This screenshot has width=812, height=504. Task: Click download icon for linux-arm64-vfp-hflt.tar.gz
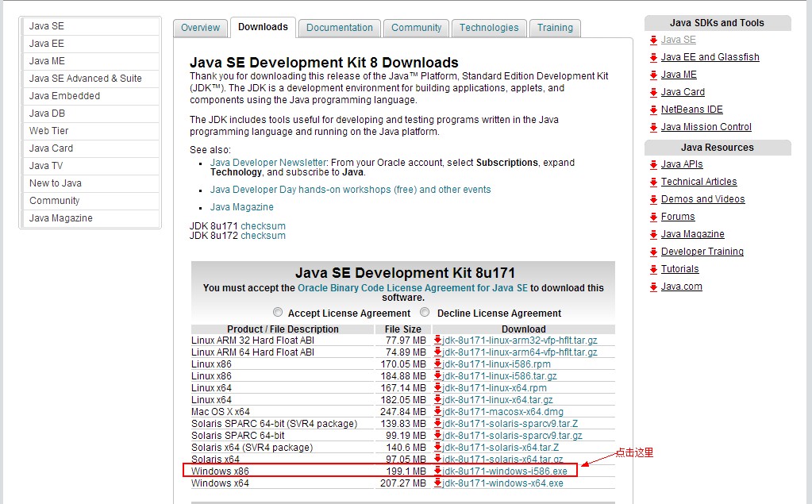[x=437, y=352]
